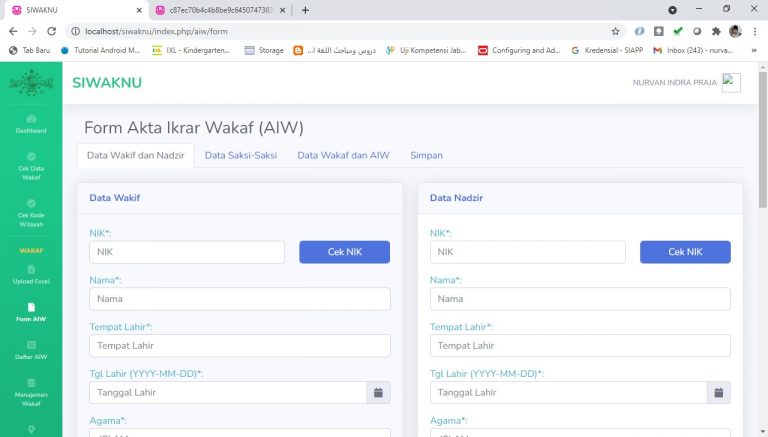Open the Kredensial - SIAPP bookmark
Image resolution: width=768 pixels, height=437 pixels.
click(x=607, y=50)
